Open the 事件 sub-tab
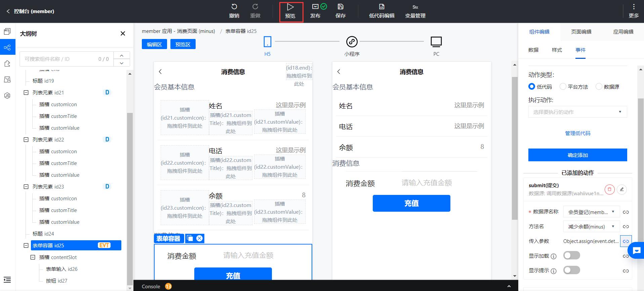Screen dimensions: 644x291 580,50
